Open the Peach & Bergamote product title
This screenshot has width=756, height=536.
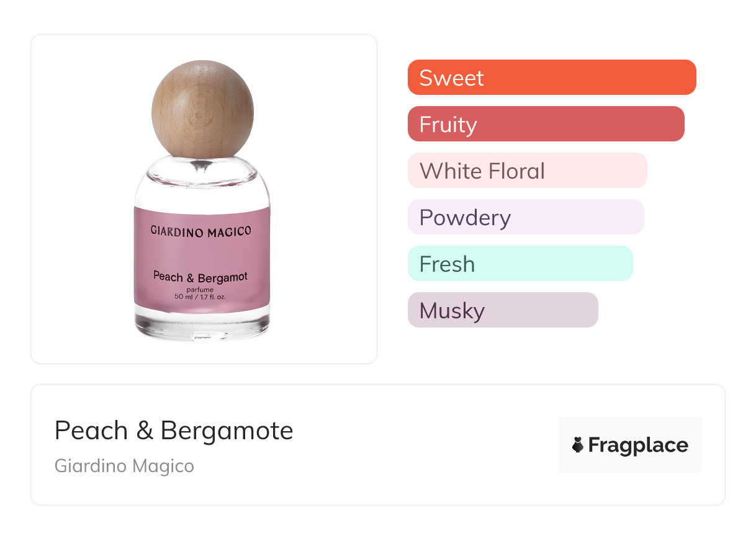(x=174, y=431)
